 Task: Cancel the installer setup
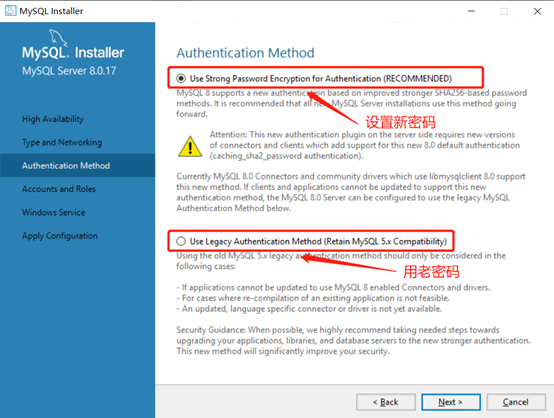(516, 402)
